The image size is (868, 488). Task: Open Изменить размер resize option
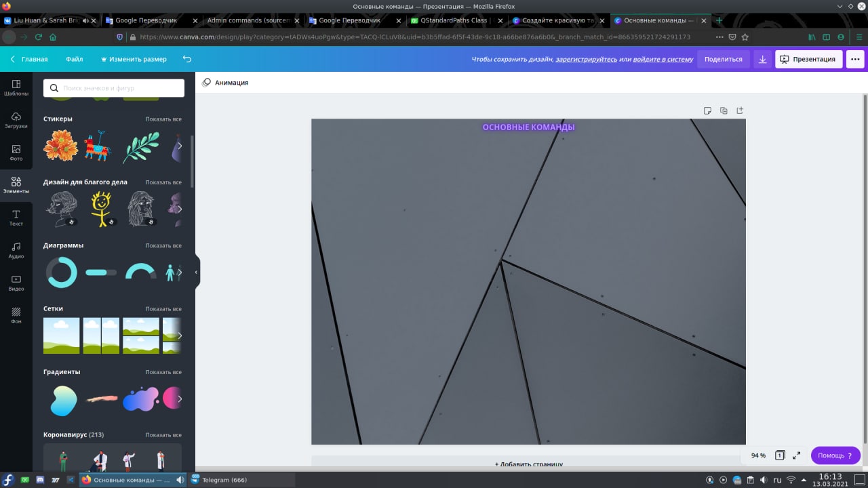pos(133,59)
